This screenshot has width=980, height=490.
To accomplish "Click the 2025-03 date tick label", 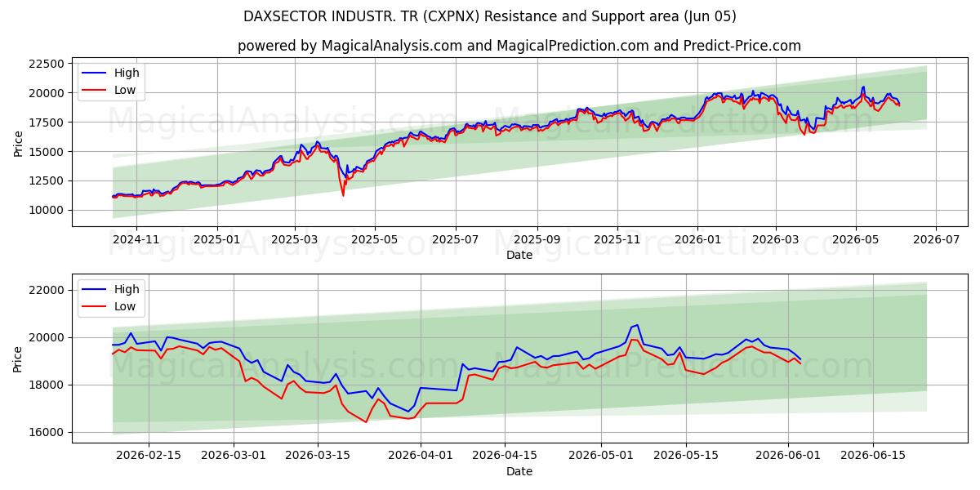I will pyautogui.click(x=295, y=241).
